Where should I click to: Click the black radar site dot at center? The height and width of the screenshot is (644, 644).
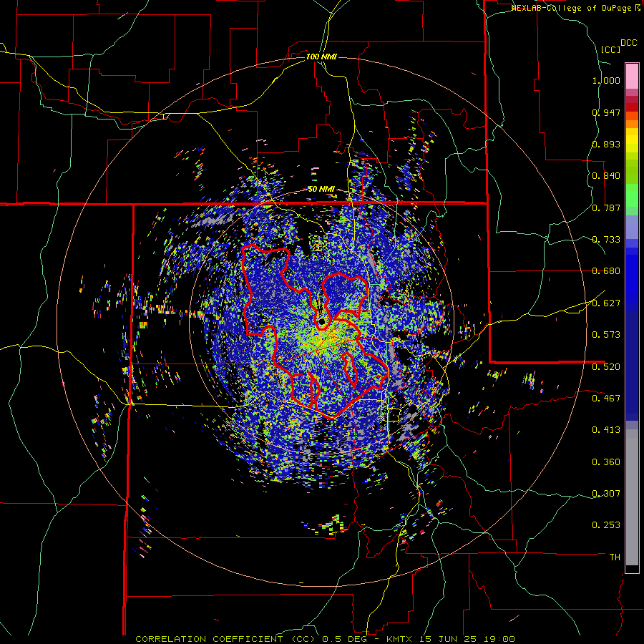(x=322, y=321)
